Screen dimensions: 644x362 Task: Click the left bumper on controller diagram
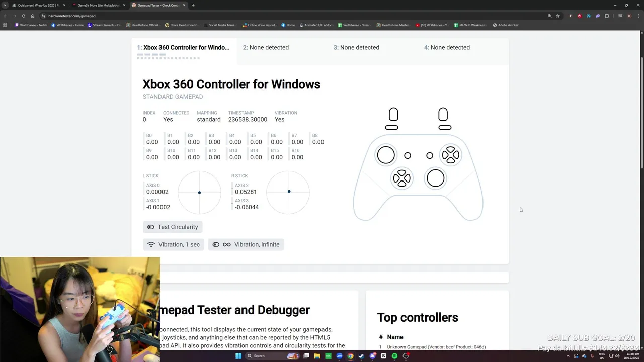391,128
